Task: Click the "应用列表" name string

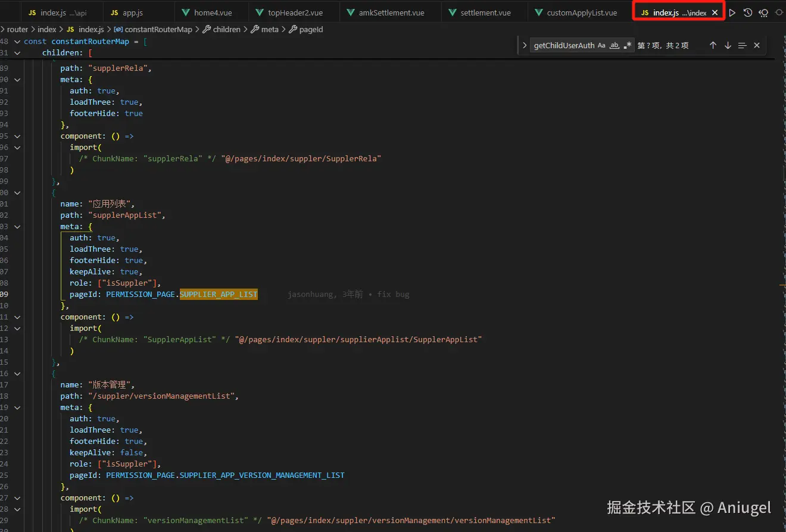Action: pos(108,204)
